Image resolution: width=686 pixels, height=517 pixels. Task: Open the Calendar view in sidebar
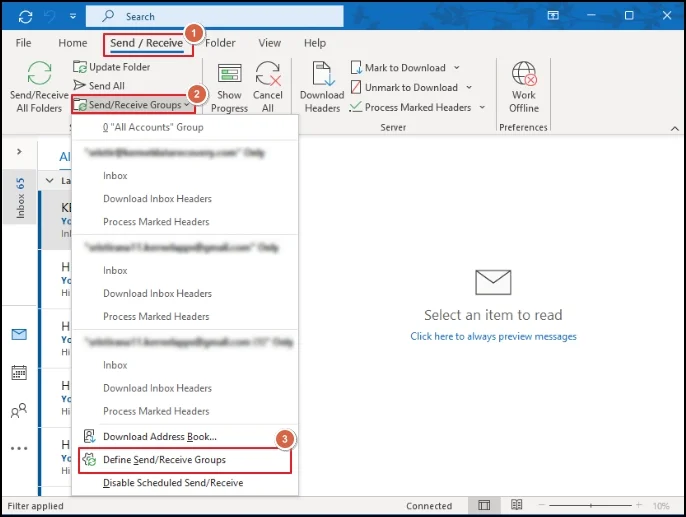[x=19, y=373]
